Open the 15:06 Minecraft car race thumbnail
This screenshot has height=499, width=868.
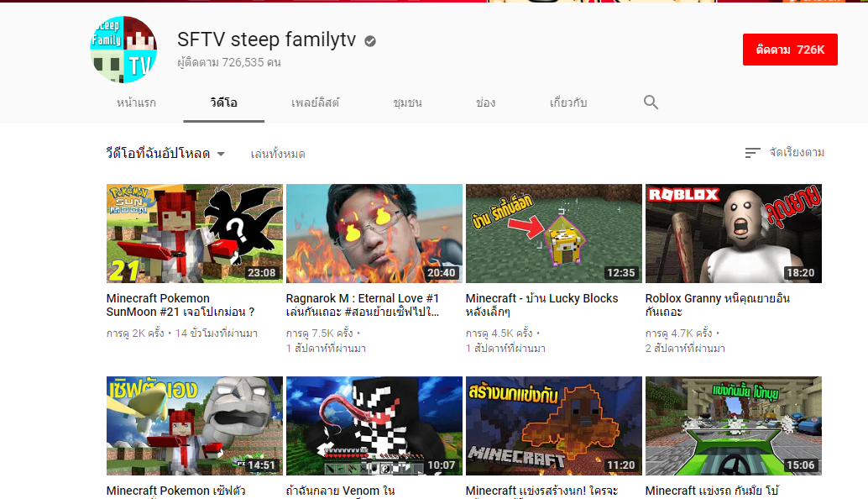(734, 426)
